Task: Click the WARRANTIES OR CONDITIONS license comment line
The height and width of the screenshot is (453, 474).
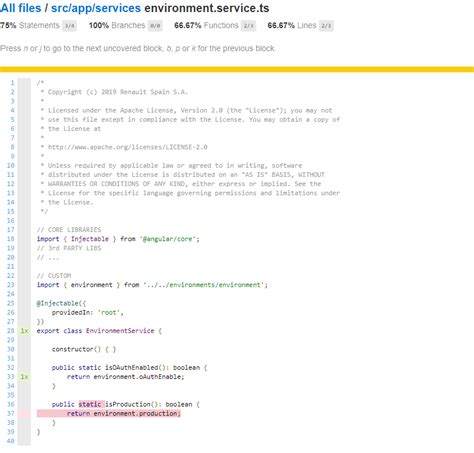Action: pyautogui.click(x=181, y=184)
